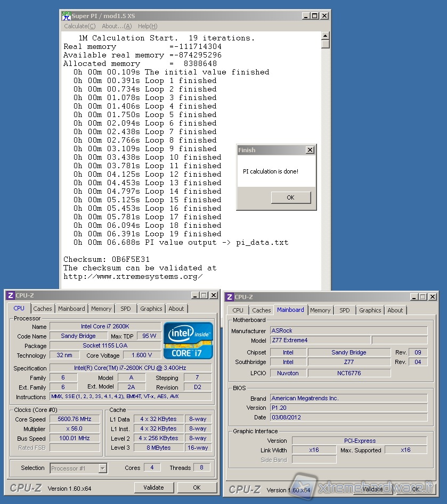447x504 pixels.
Task: Minimize the left CPU-Z window
Action: tap(194, 295)
